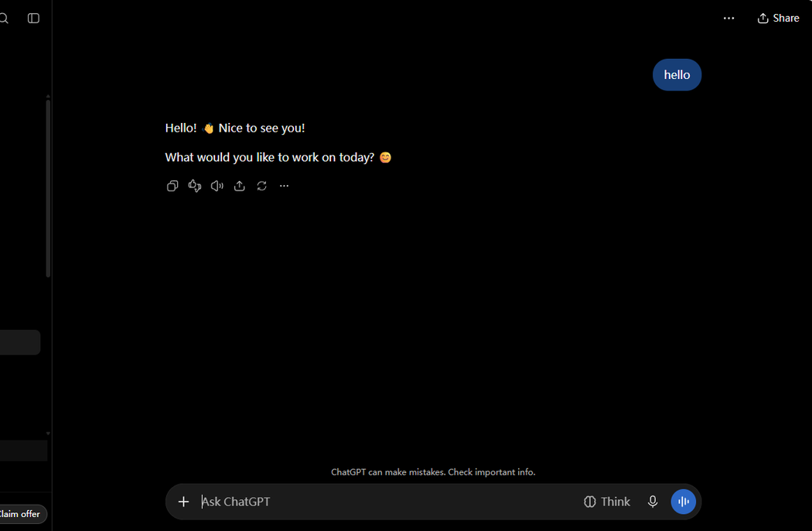This screenshot has width=812, height=531.
Task: Open conversation options in top bar
Action: pyautogui.click(x=728, y=18)
